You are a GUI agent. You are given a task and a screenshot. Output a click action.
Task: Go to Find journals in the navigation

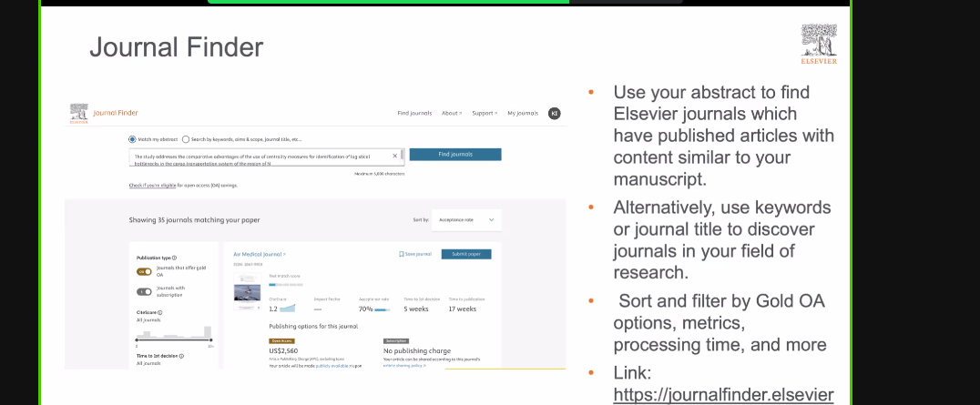tap(414, 113)
